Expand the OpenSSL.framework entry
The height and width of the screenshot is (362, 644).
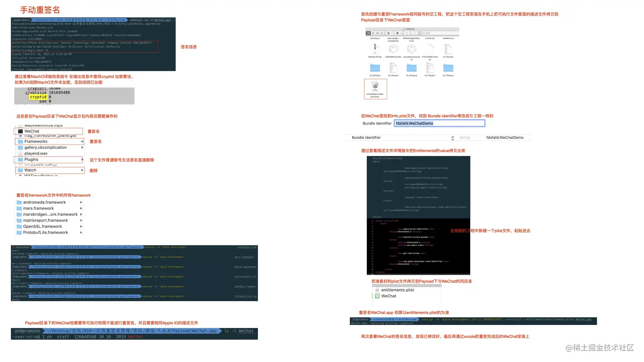[x=82, y=226]
